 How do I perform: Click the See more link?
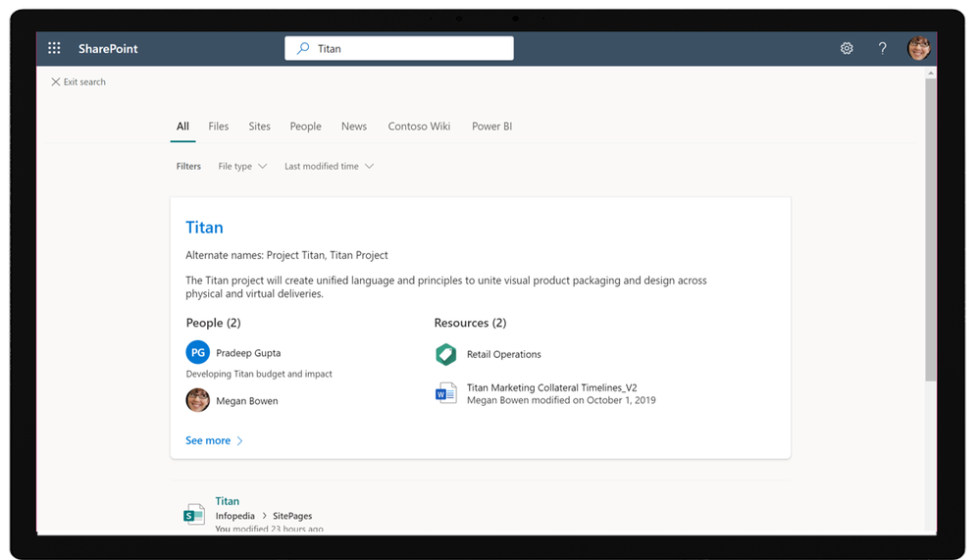click(208, 440)
